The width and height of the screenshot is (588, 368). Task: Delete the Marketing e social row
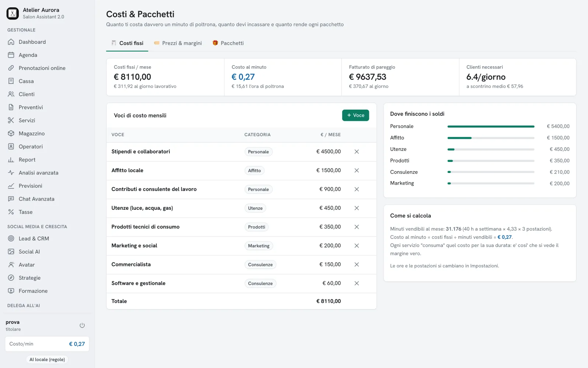coord(356,245)
